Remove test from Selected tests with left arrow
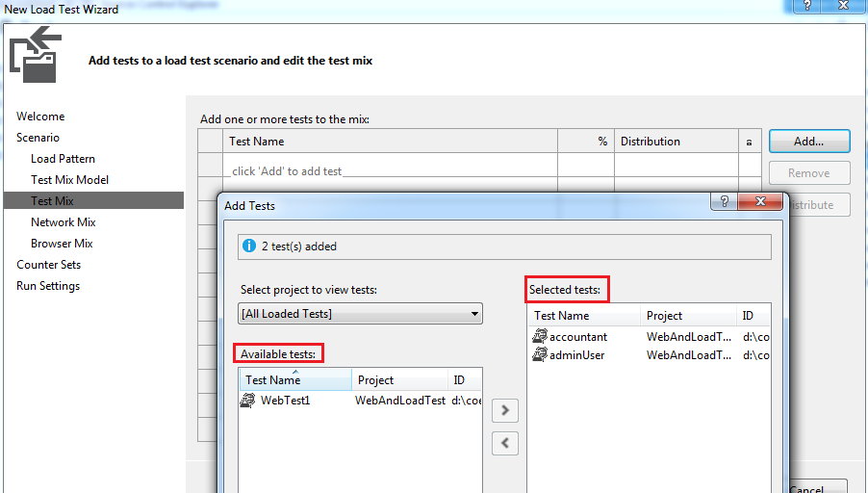The image size is (868, 493). tap(505, 443)
